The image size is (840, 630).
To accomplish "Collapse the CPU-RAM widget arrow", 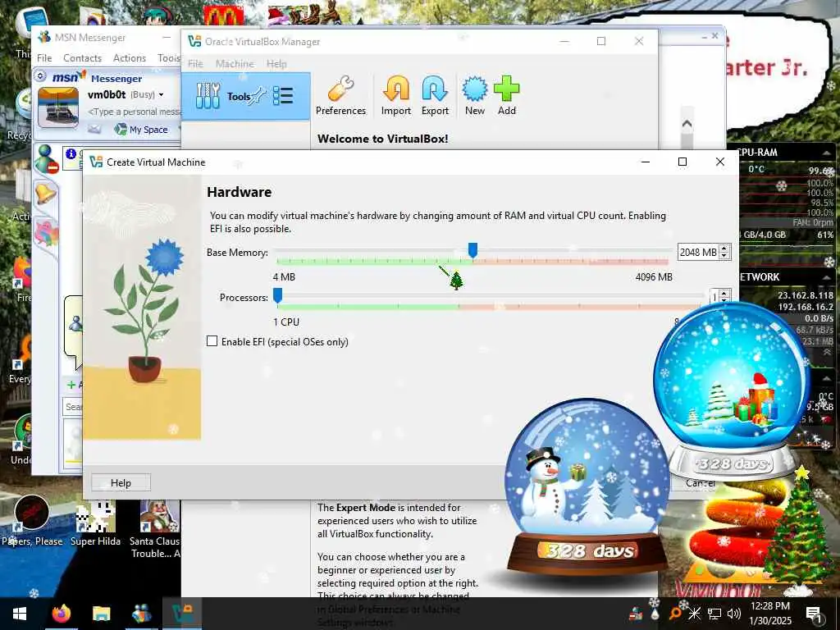I will [827, 153].
